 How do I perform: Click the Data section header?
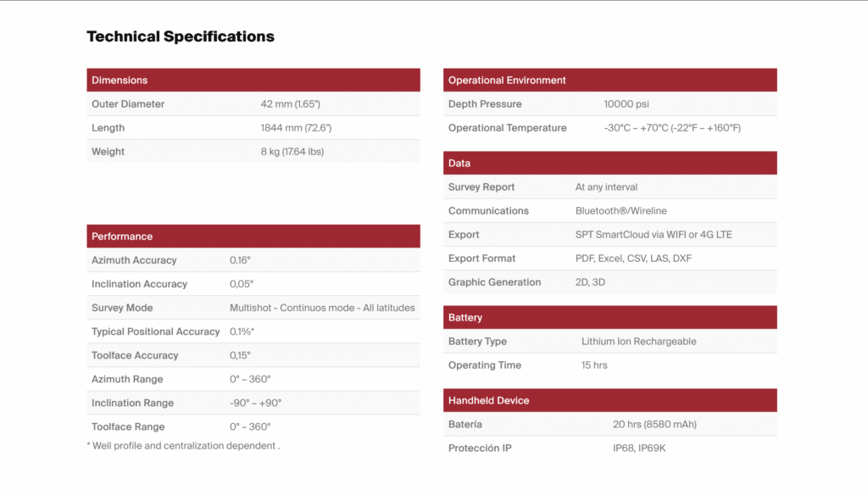tap(459, 164)
